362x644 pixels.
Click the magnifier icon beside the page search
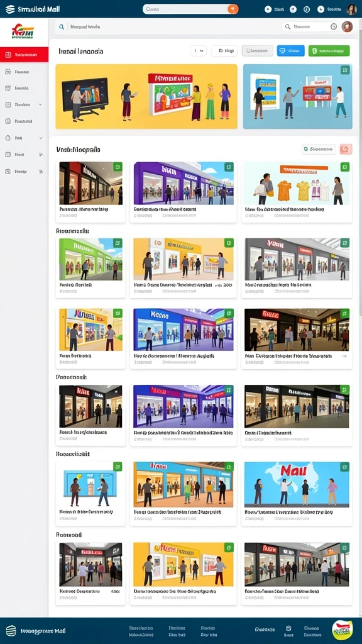62,26
